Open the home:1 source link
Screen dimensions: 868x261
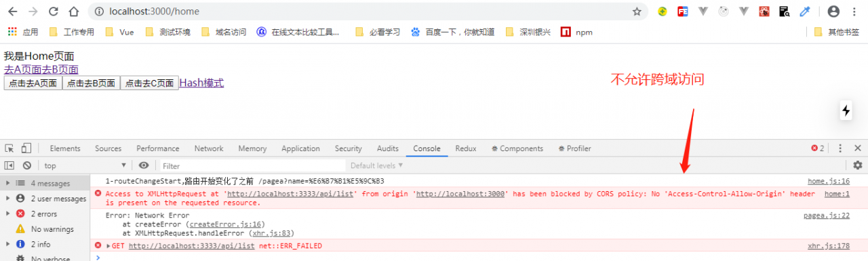837,194
